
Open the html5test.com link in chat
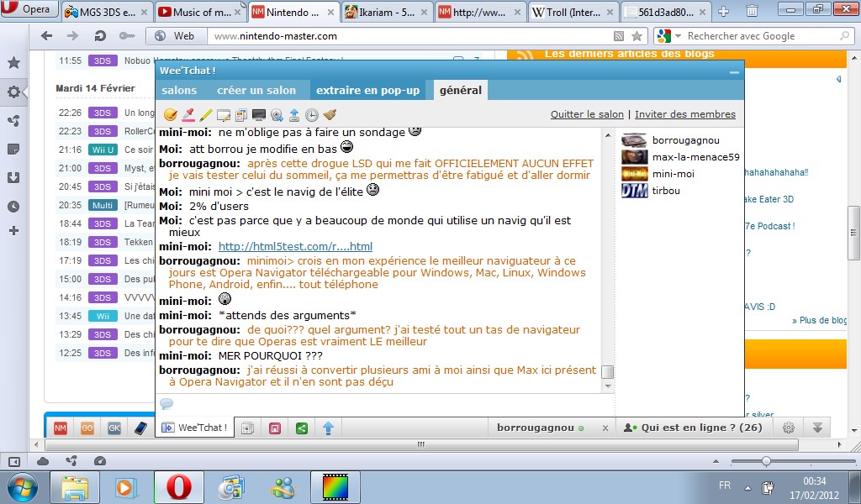[295, 247]
